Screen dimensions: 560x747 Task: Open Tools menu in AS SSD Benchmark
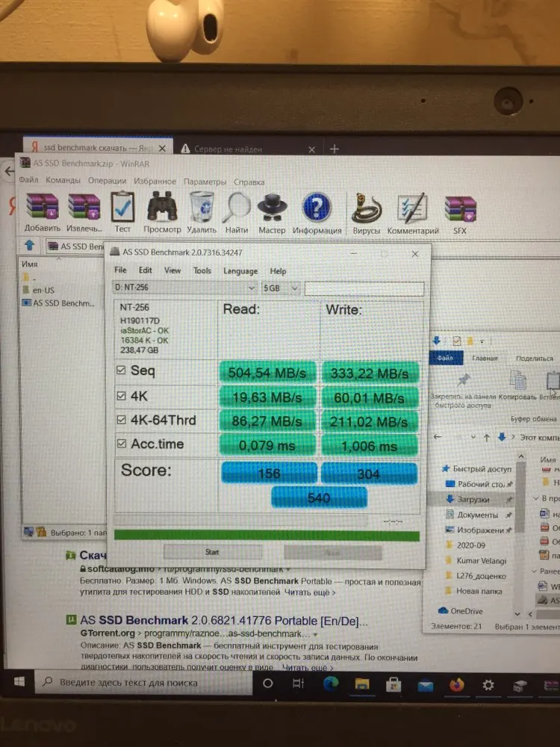click(202, 270)
